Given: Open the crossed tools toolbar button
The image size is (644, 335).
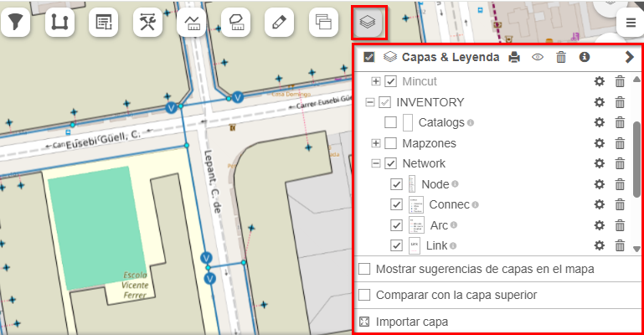Looking at the screenshot, I should [x=149, y=23].
